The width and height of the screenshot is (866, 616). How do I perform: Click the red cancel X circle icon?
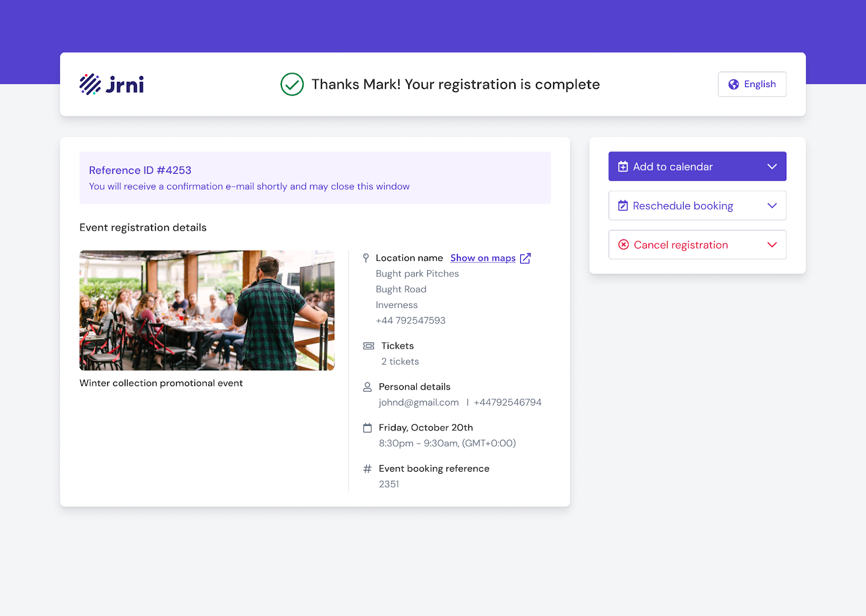coord(624,245)
